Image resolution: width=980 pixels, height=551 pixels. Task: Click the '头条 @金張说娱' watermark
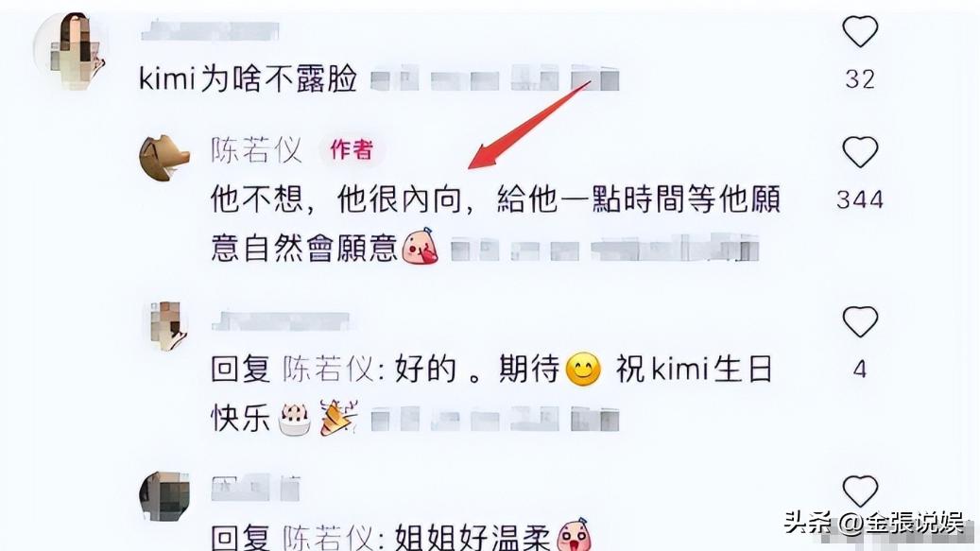click(875, 523)
